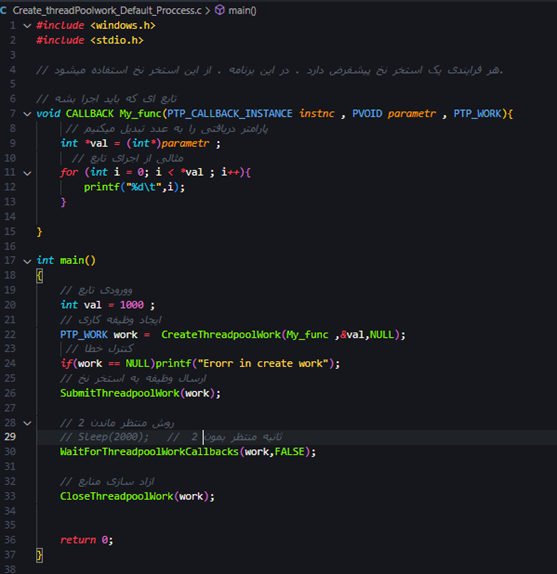Click main() in the function definition line 17

(x=78, y=260)
